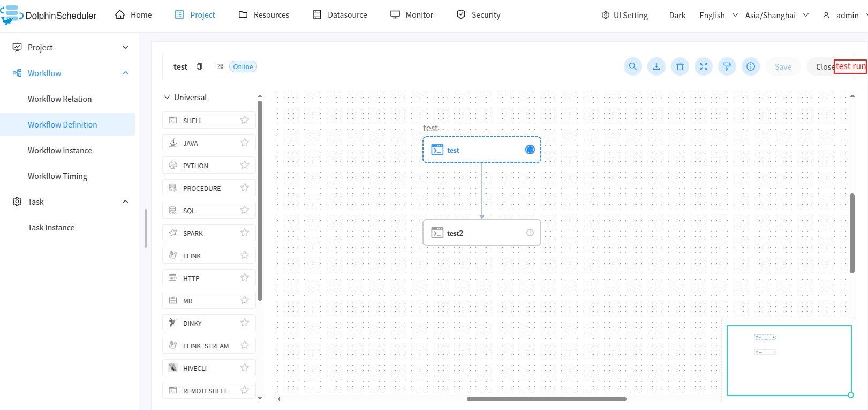Screen dimensions: 868x410
Task: Click the paint roller format icon
Action: [727, 66]
